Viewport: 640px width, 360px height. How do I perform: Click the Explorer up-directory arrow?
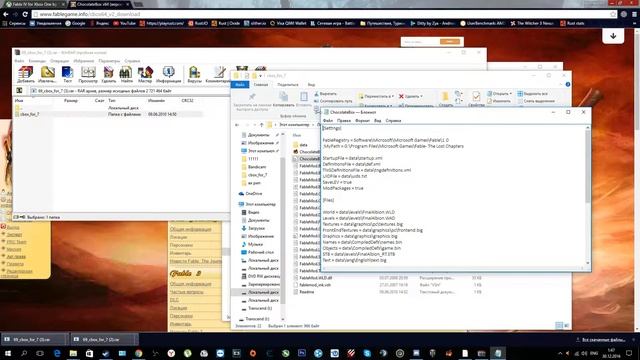(262, 124)
